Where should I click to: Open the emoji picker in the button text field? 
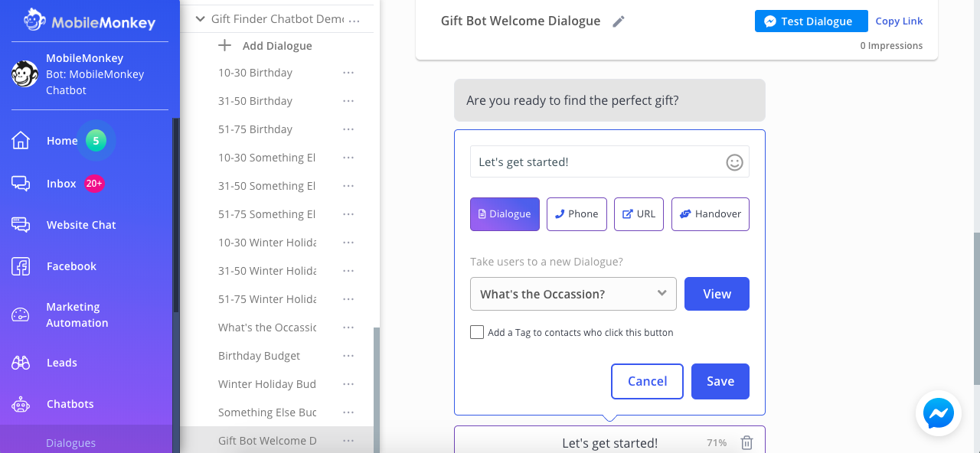pos(734,162)
